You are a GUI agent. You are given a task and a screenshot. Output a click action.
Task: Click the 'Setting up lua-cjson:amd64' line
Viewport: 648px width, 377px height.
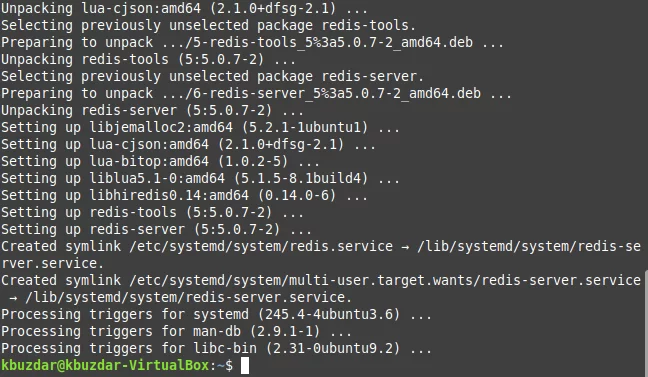pos(188,145)
